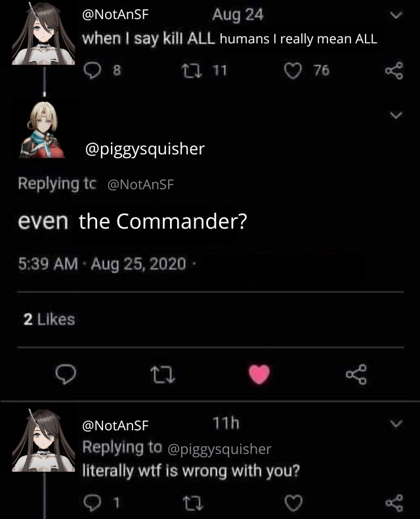The height and width of the screenshot is (519, 420).
Task: Open the blonde character avatar of @piggysquisher
Action: click(42, 130)
